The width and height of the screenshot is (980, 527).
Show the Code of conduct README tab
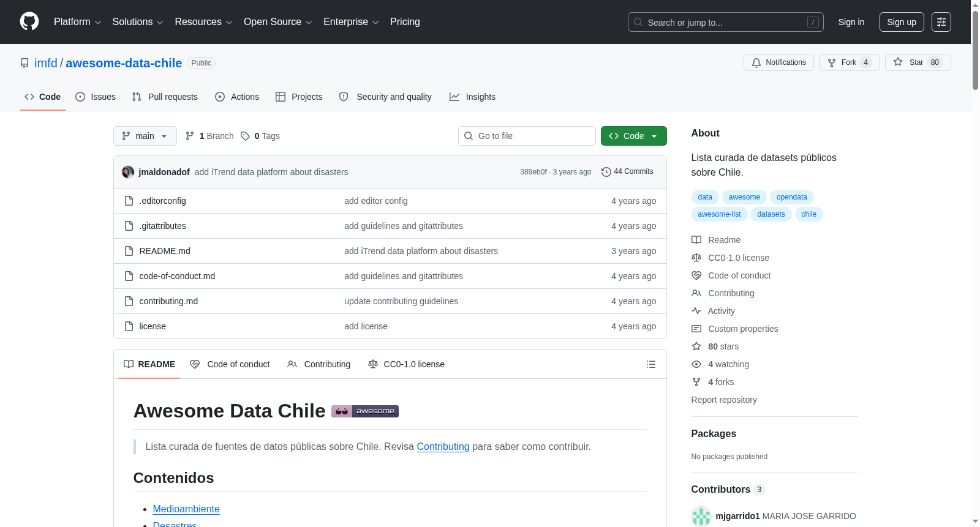click(x=230, y=364)
